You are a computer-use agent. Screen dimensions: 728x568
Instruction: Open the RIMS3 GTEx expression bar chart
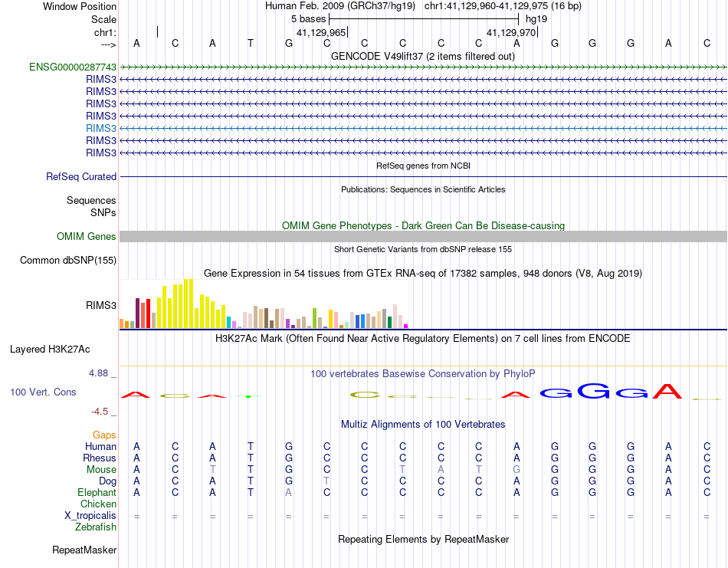(x=264, y=304)
